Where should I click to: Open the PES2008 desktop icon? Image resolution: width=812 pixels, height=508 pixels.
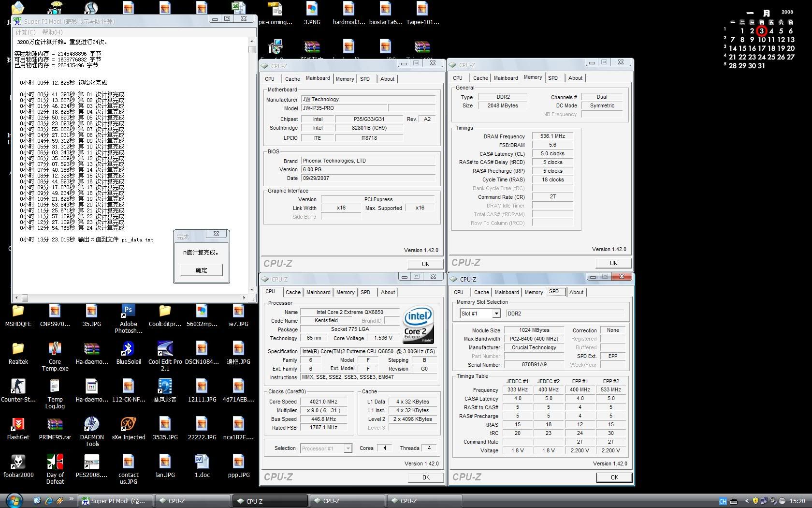(92, 466)
